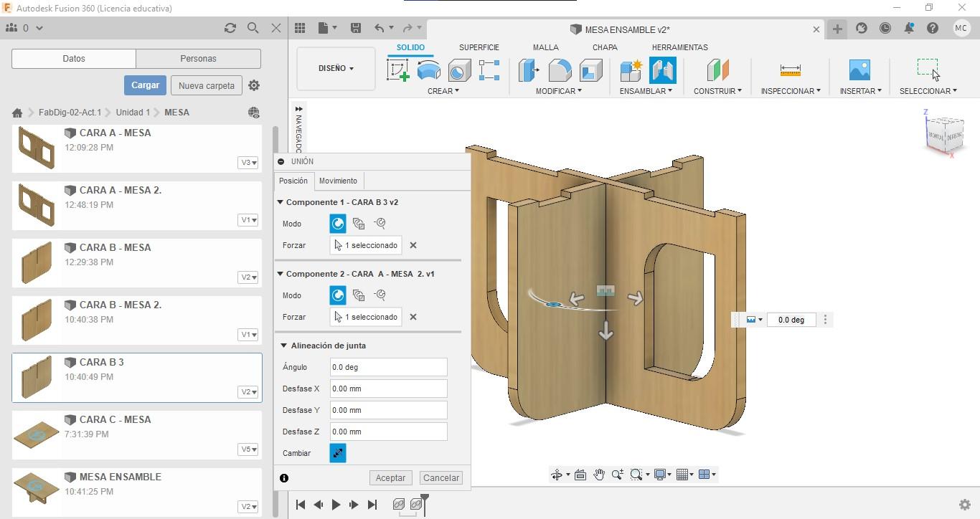Expand the INSPECCIONAR menu
This screenshot has width=980, height=519.
(x=791, y=91)
